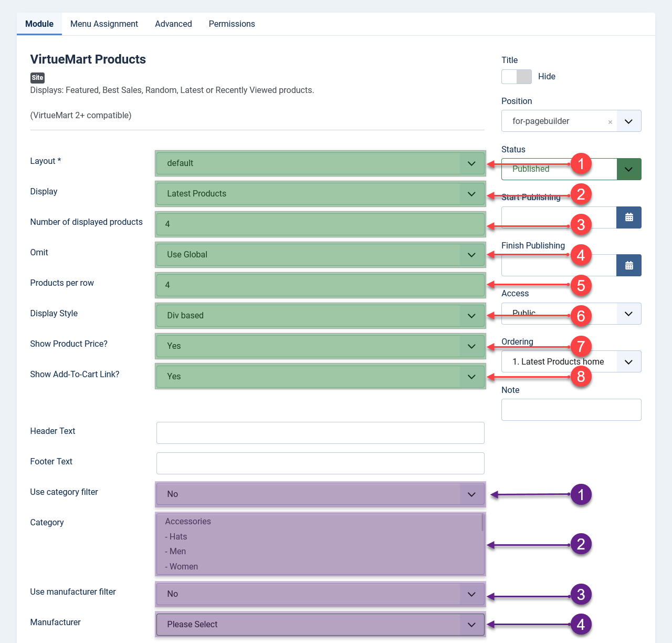Click the Start Publishing date field

[559, 217]
